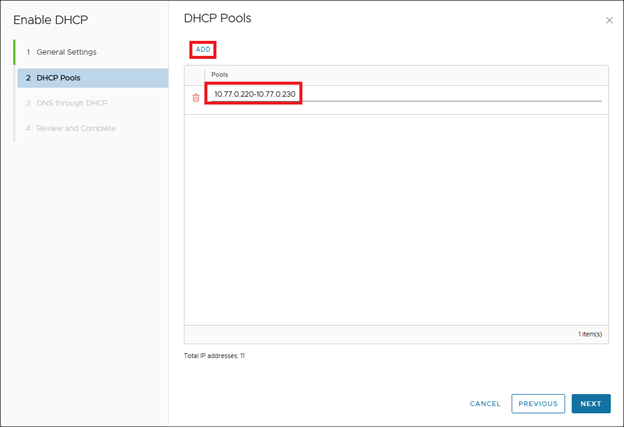Click the pool range input field
This screenshot has height=428, width=624.
coord(255,94)
